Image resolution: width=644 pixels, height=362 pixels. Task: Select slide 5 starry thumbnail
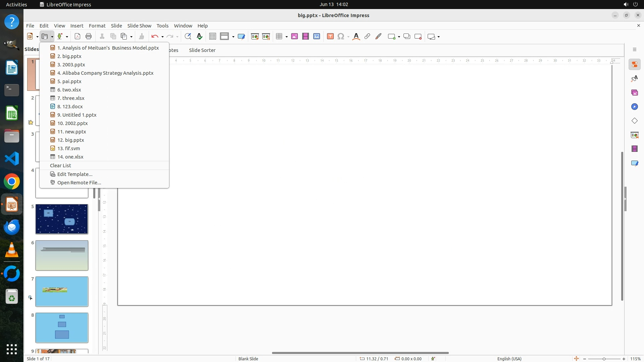pyautogui.click(x=62, y=219)
